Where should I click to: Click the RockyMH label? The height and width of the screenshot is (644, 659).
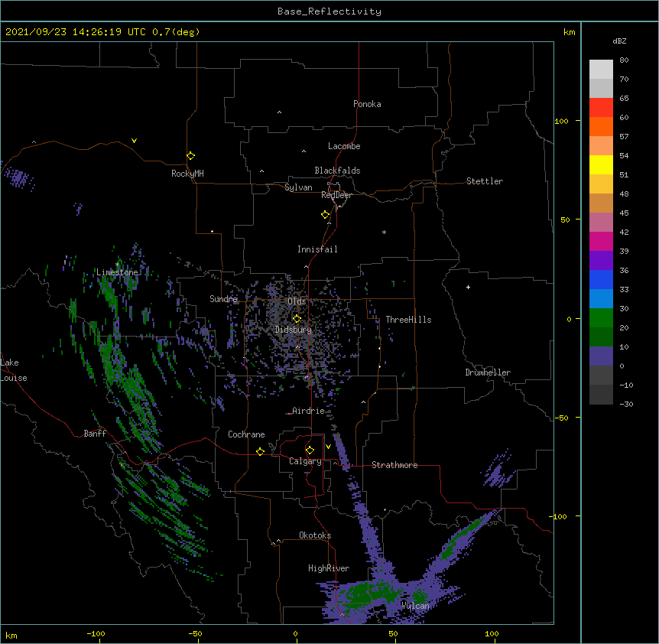click(187, 174)
